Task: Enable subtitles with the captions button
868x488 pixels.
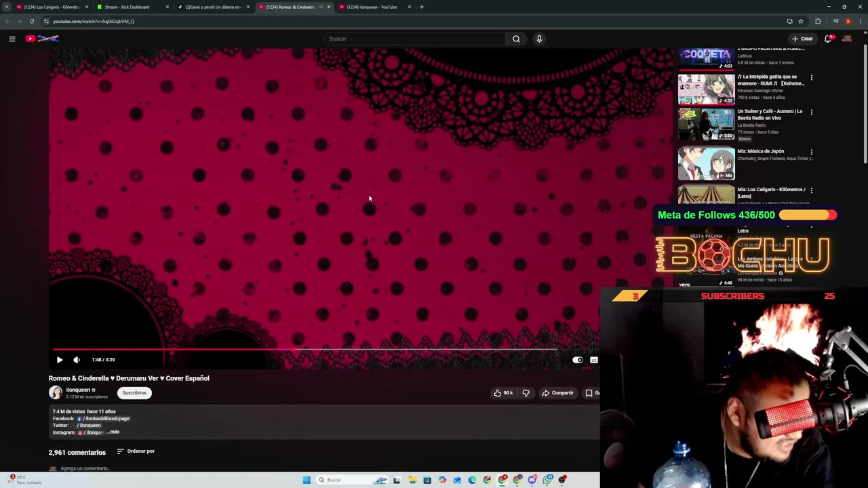Action: [594, 360]
